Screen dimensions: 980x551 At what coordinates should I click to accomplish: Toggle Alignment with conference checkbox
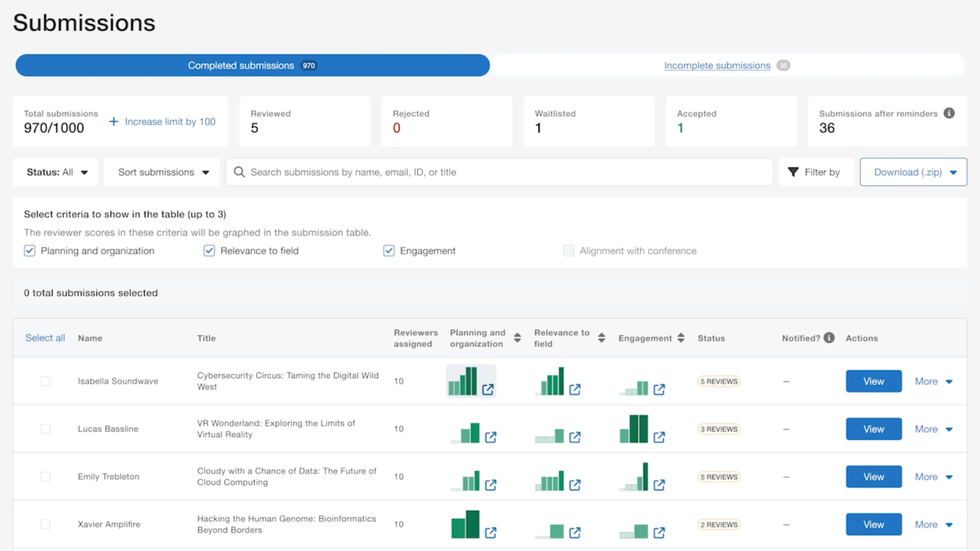tap(568, 251)
